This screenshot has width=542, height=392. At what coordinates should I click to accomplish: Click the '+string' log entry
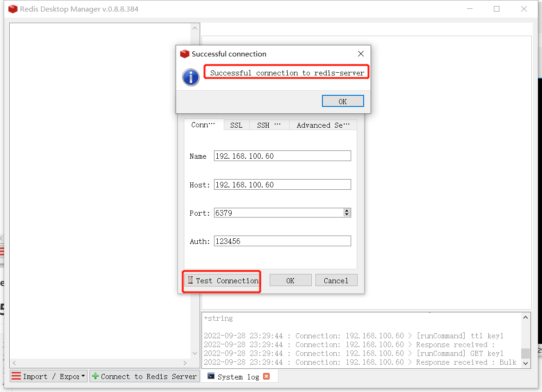pyautogui.click(x=218, y=318)
